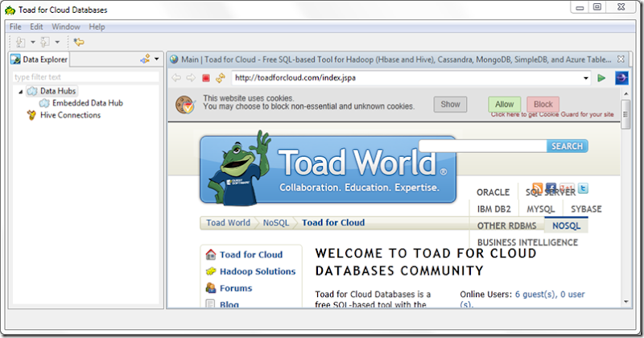The image size is (644, 338).
Task: Click the Data Explorer panel icon
Action: pos(15,60)
